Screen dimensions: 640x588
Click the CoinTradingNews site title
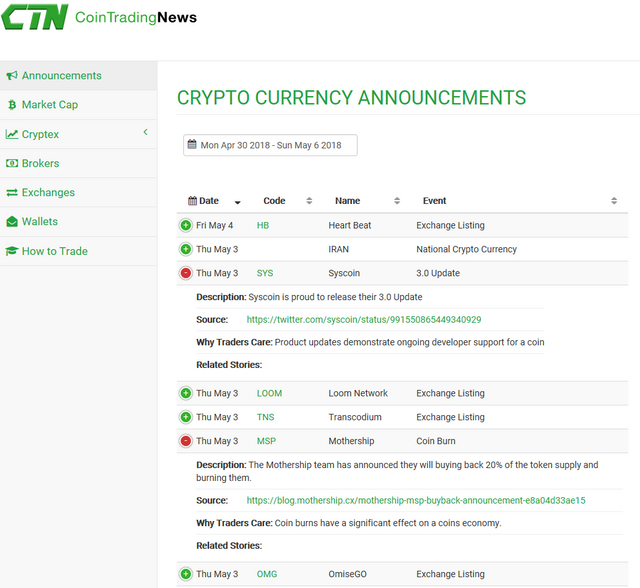pyautogui.click(x=136, y=17)
